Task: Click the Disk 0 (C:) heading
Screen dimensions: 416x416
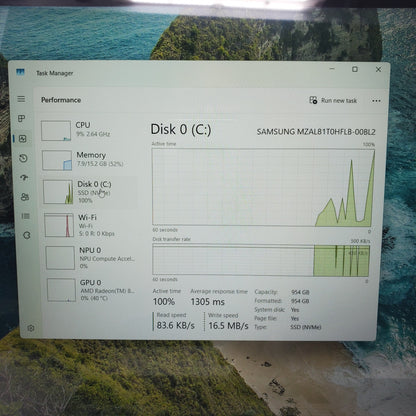Action: coord(181,129)
